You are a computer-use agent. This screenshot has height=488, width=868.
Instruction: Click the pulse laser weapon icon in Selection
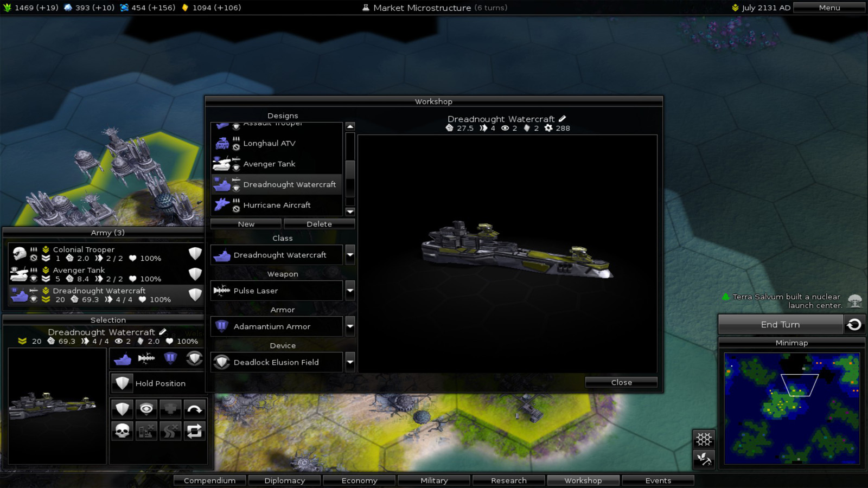(x=146, y=358)
